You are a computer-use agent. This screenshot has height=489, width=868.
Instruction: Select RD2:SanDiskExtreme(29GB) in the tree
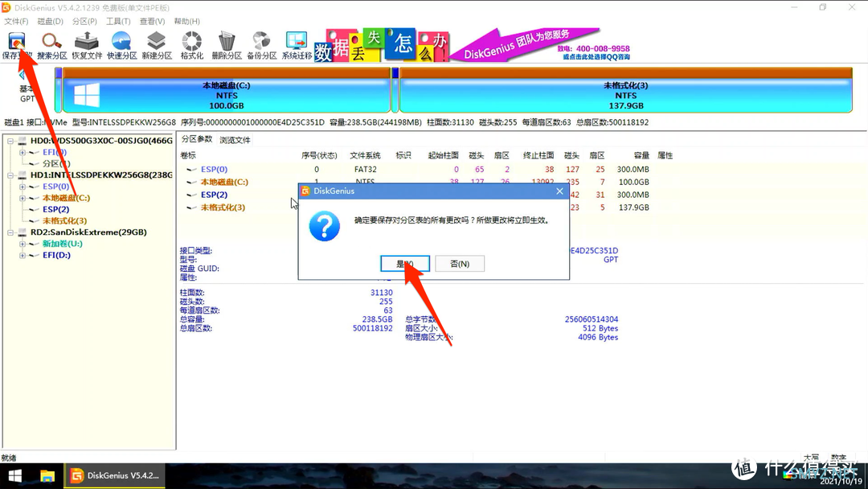(88, 232)
